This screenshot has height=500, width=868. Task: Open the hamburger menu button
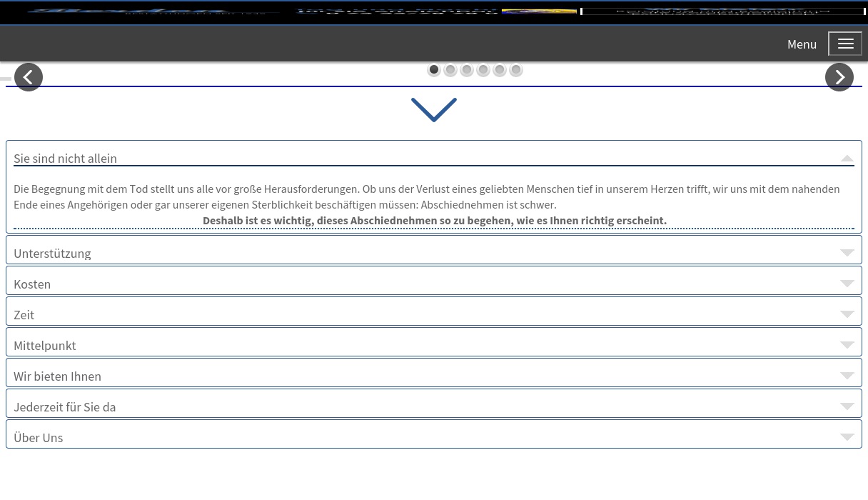[845, 44]
